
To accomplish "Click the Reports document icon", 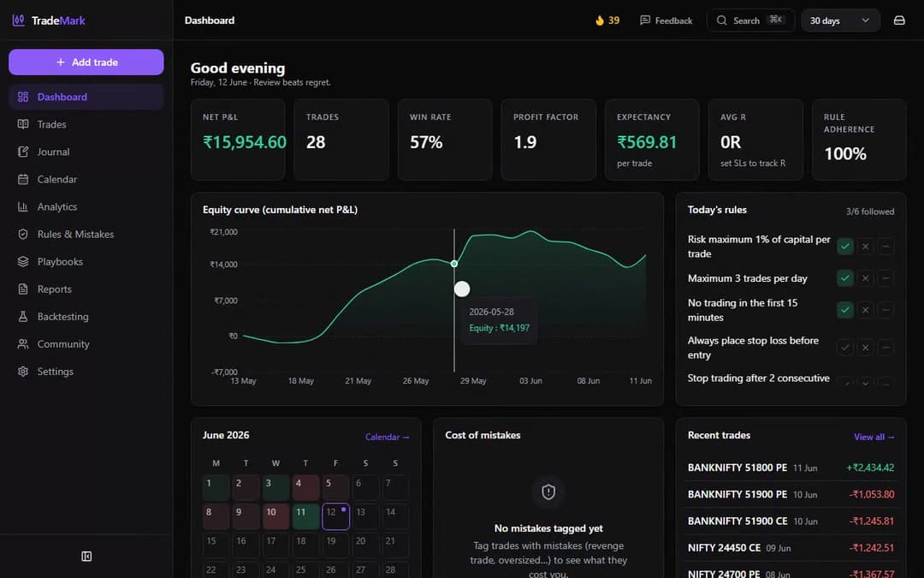I will pyautogui.click(x=23, y=289).
